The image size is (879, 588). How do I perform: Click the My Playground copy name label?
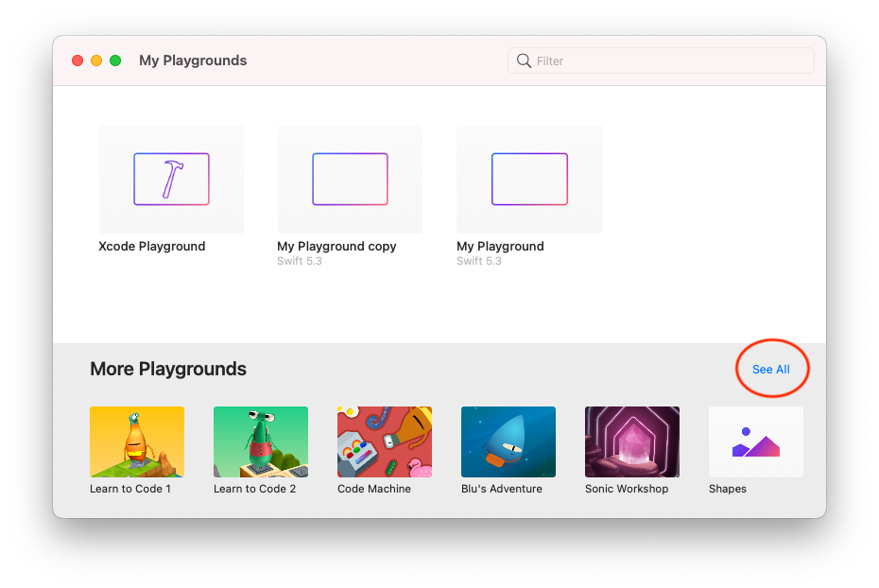(x=336, y=246)
